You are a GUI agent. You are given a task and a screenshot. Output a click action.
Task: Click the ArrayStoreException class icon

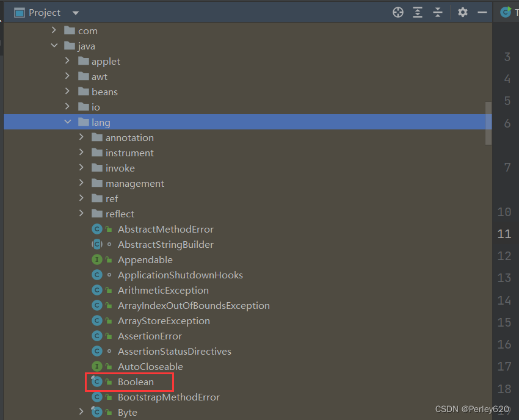(x=96, y=320)
